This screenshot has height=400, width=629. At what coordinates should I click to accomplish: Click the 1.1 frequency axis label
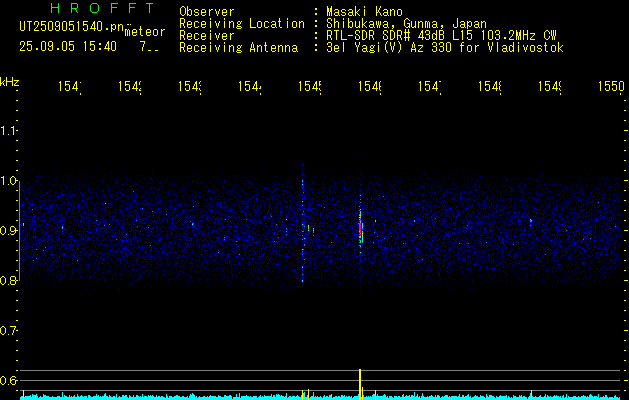click(8, 131)
